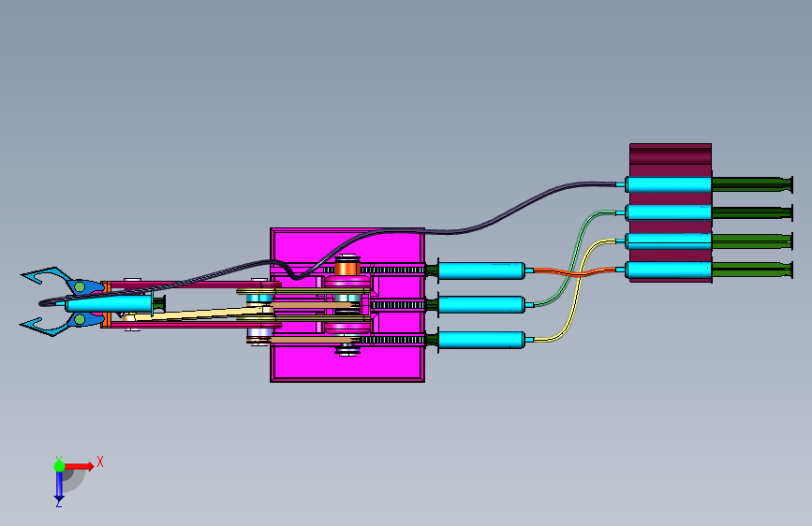Image resolution: width=812 pixels, height=526 pixels.
Task: Select the green plunger of the bottom holder syringe
Action: pyautogui.click(x=752, y=270)
